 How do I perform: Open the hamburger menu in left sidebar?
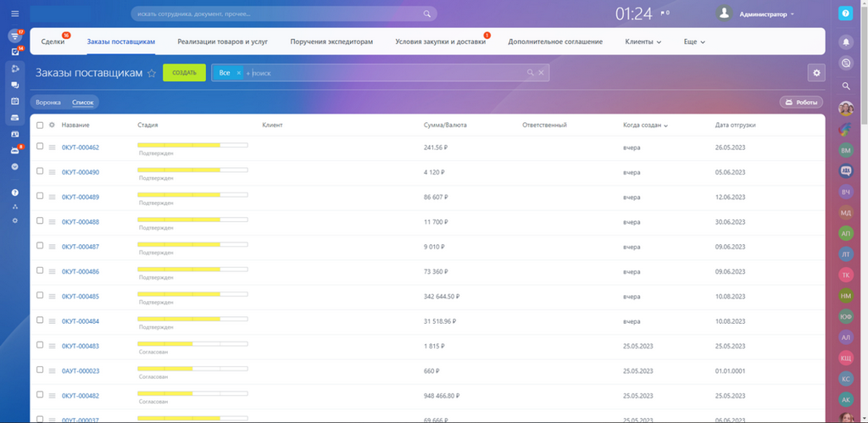coord(15,14)
